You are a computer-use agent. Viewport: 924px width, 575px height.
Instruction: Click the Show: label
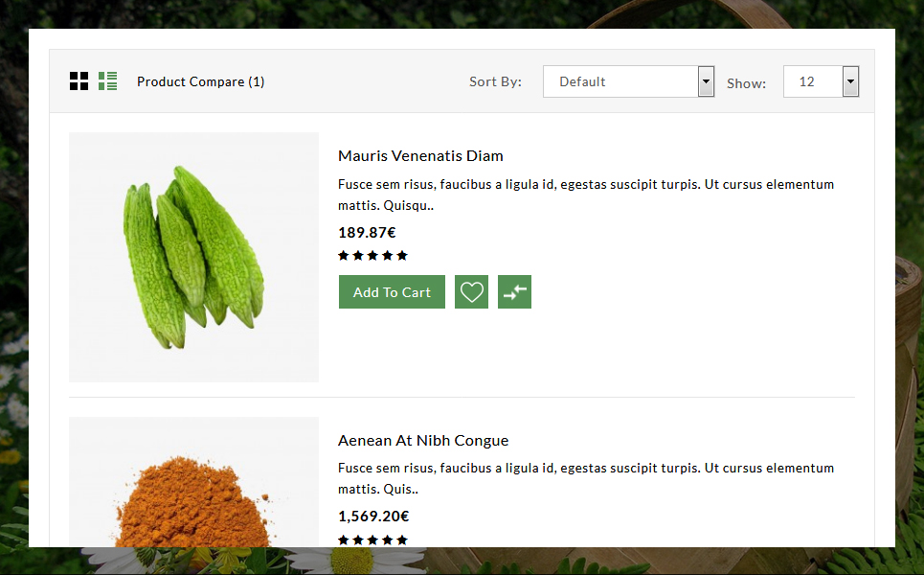point(746,83)
